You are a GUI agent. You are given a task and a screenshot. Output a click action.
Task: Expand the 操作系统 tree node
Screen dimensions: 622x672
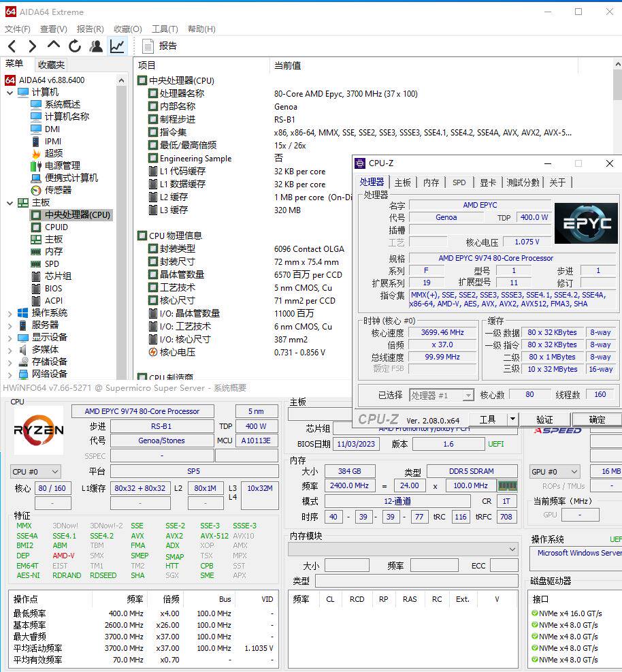pos(10,314)
